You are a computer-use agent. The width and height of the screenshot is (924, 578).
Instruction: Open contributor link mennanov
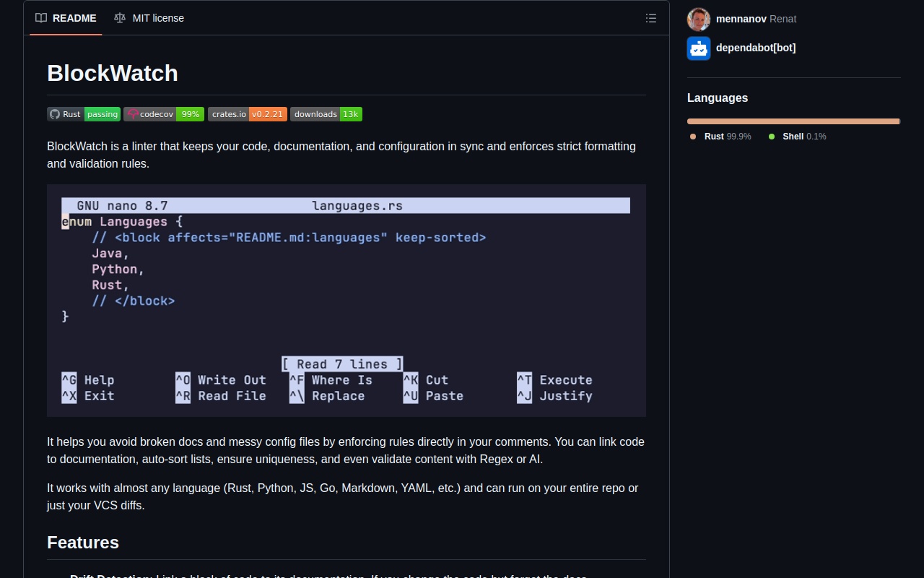[x=741, y=19]
